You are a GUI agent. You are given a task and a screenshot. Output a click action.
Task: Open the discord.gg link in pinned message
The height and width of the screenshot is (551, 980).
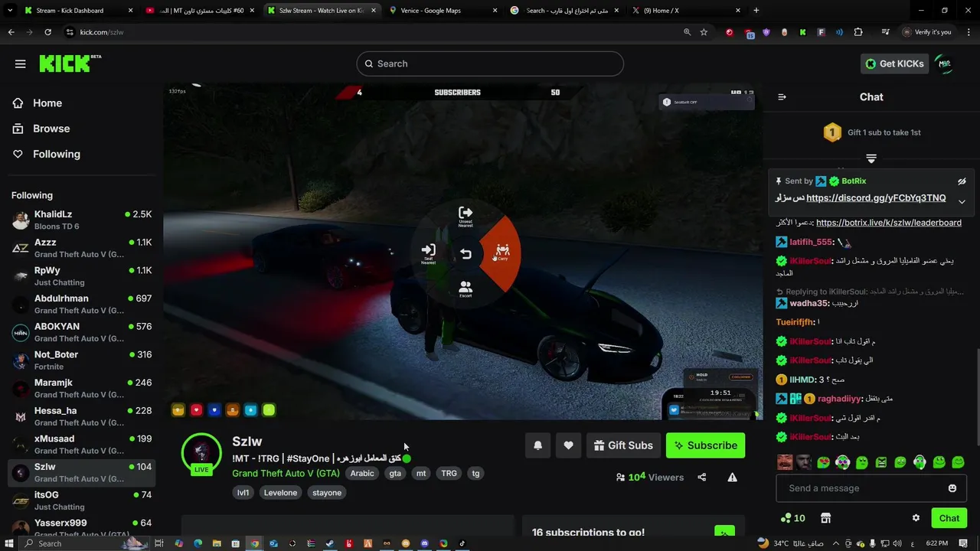click(x=876, y=198)
